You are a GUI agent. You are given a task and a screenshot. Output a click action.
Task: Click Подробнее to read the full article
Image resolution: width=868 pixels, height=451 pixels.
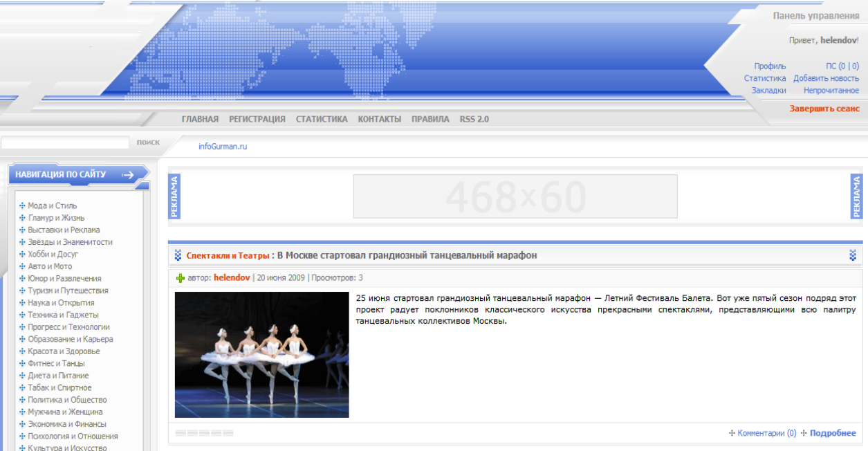pos(833,433)
